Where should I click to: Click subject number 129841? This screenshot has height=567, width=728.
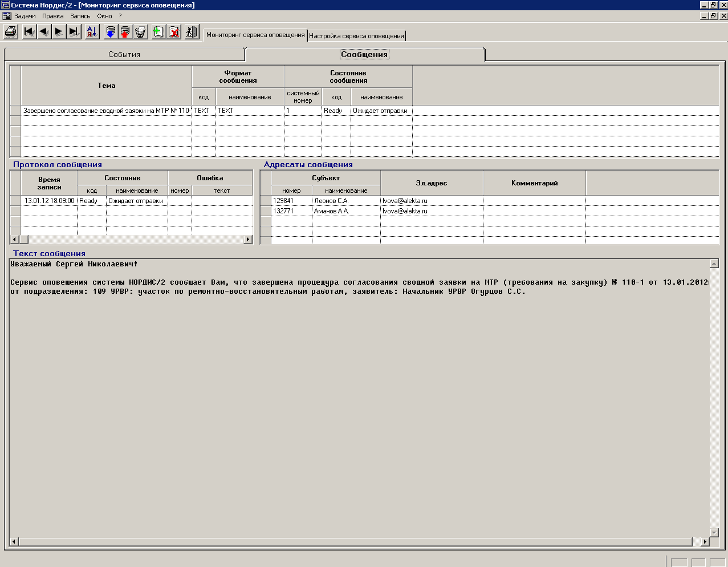(291, 201)
